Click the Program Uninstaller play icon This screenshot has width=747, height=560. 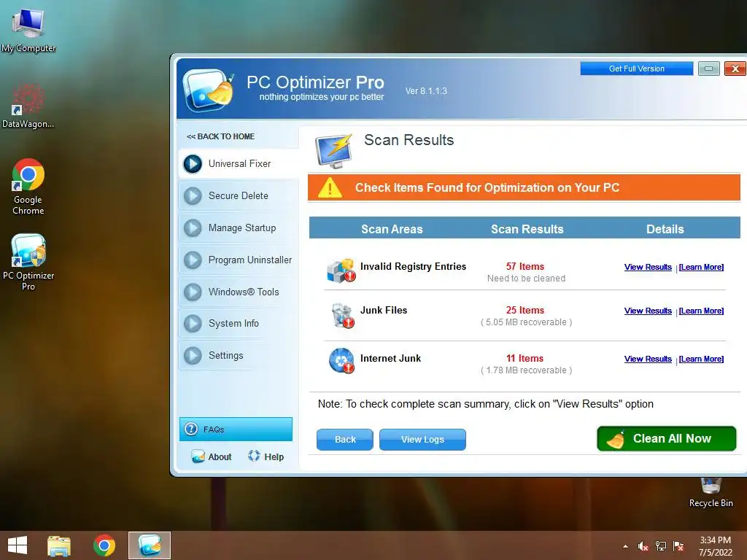pos(193,260)
